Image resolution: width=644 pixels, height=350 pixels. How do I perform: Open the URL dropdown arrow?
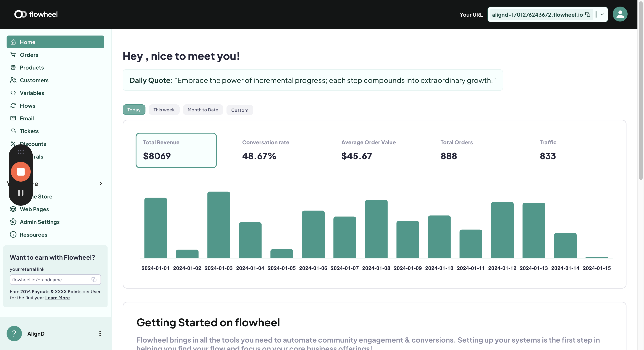pos(602,14)
